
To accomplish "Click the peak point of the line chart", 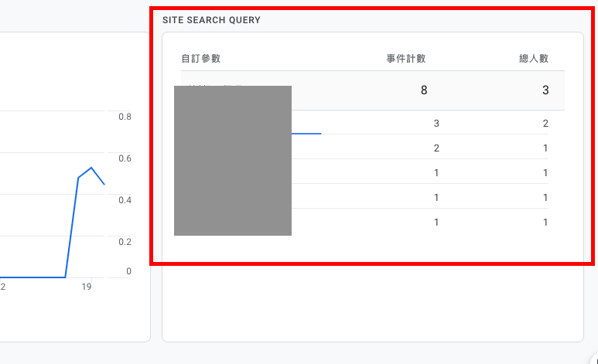I will [92, 167].
